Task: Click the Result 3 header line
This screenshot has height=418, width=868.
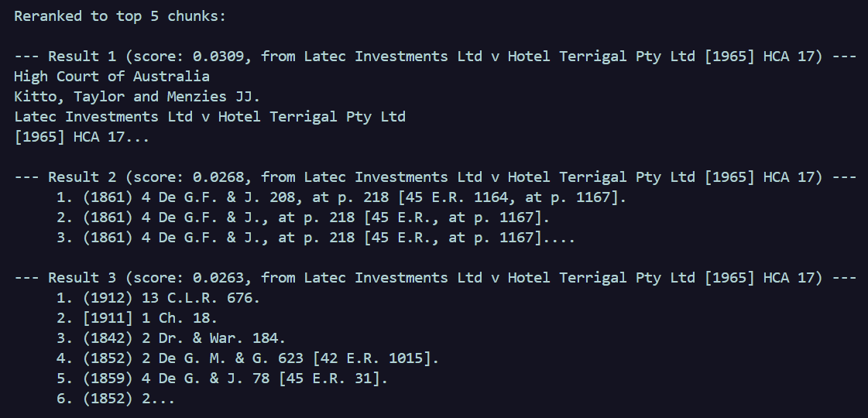Action: point(434,277)
